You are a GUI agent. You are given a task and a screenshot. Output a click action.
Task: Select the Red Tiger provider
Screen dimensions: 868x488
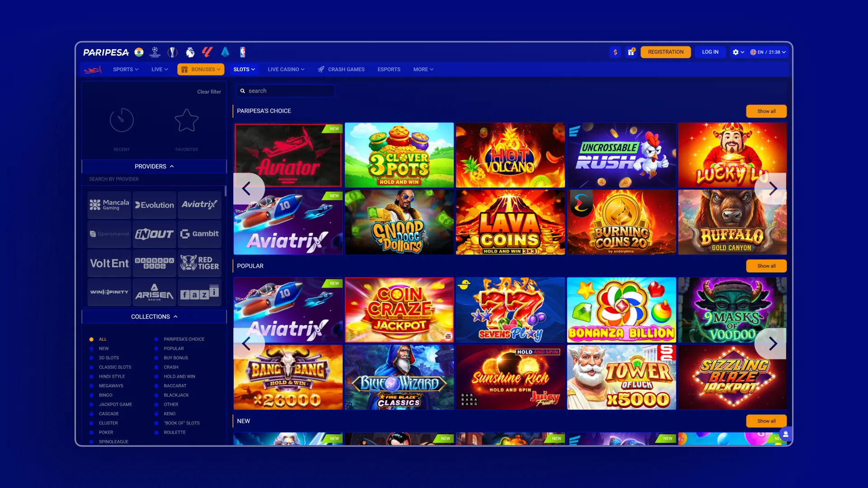(x=199, y=263)
